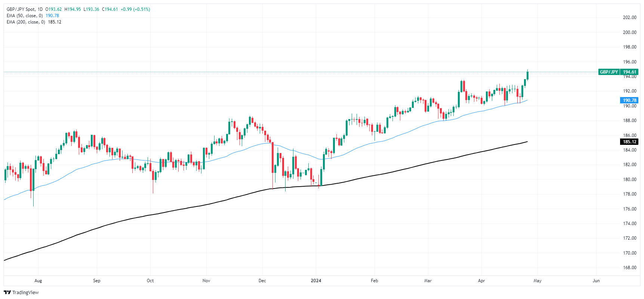Viewport: 644px width, 299px height.
Task: Click the Dec label on time axis
Action: click(262, 281)
